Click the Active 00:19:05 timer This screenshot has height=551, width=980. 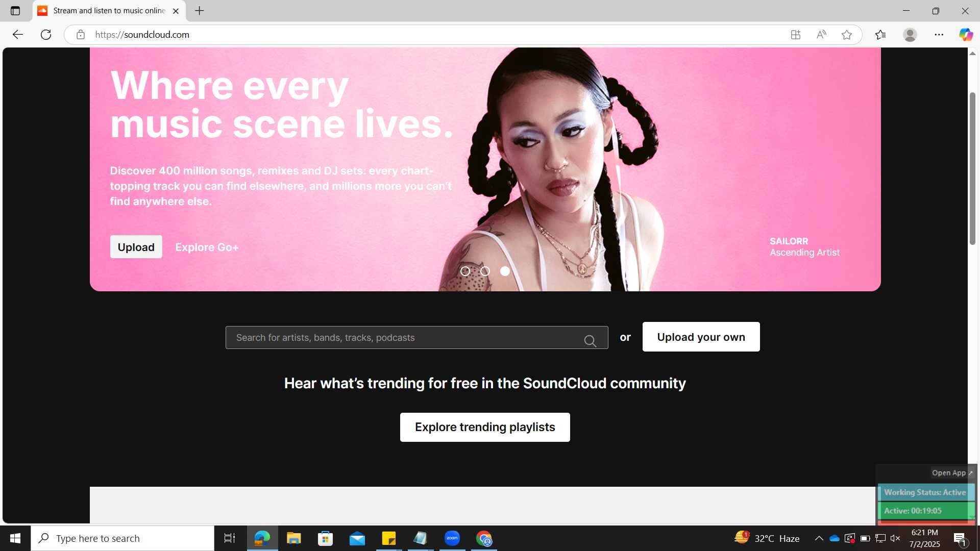[925, 511]
